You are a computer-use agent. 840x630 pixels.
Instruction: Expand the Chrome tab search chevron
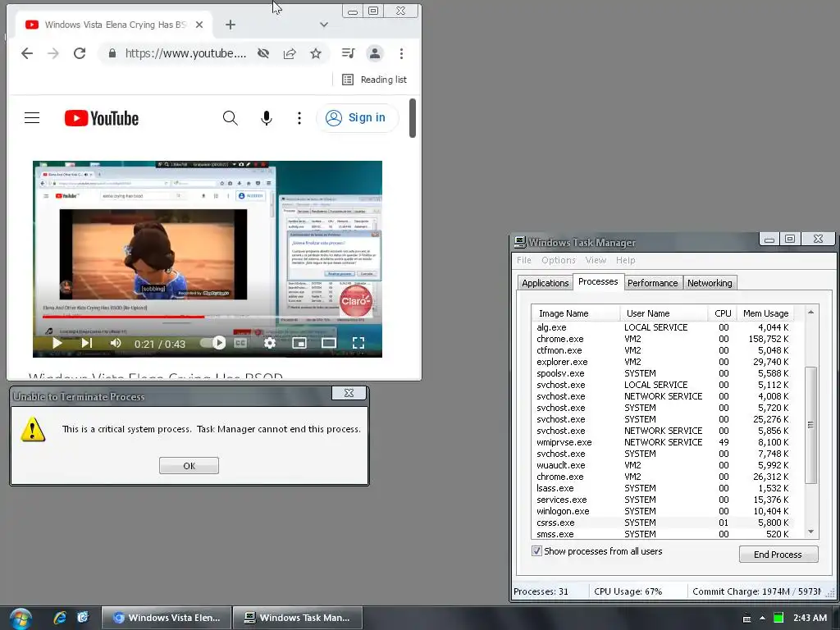click(323, 25)
